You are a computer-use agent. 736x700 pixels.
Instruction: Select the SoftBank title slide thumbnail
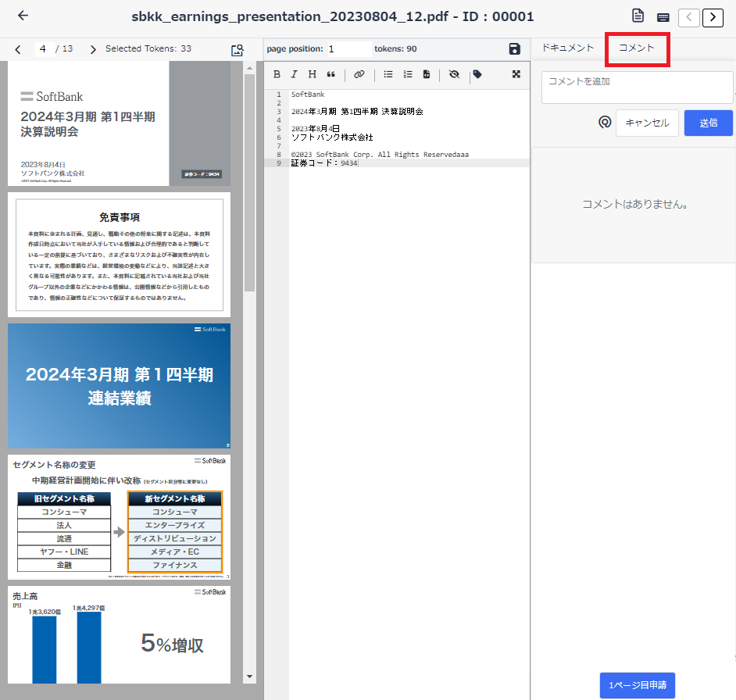[x=119, y=123]
